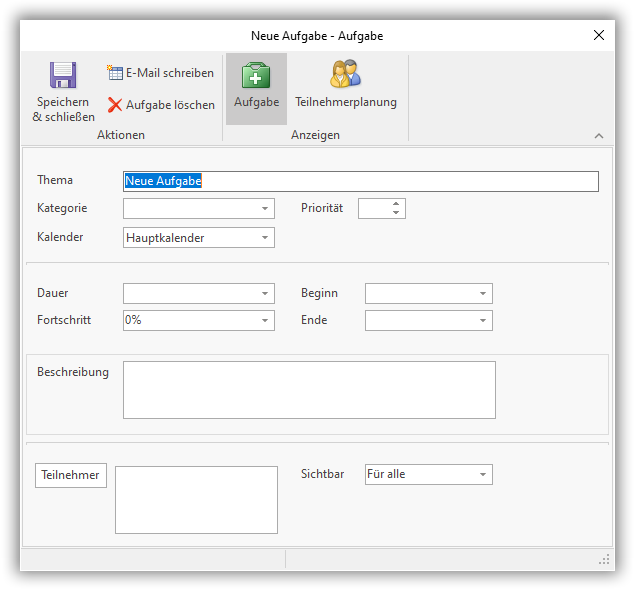Open the Beginn date dropdown
The width and height of the screenshot is (635, 591).
coord(483,294)
